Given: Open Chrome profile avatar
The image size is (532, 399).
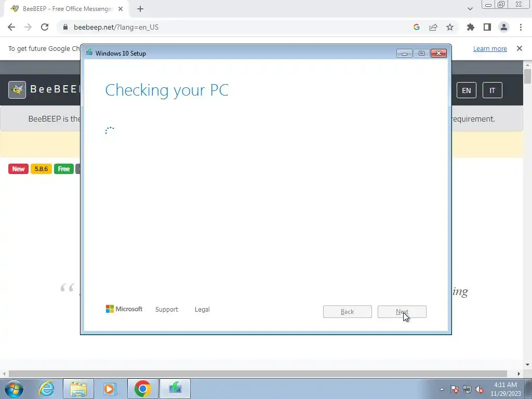Looking at the screenshot, I should [x=504, y=27].
